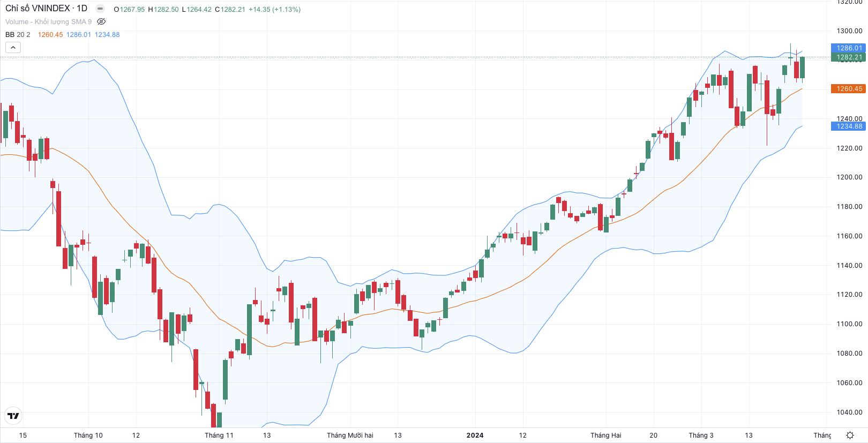Select the BB 20 2 indicator label
868x443 pixels.
[x=18, y=35]
